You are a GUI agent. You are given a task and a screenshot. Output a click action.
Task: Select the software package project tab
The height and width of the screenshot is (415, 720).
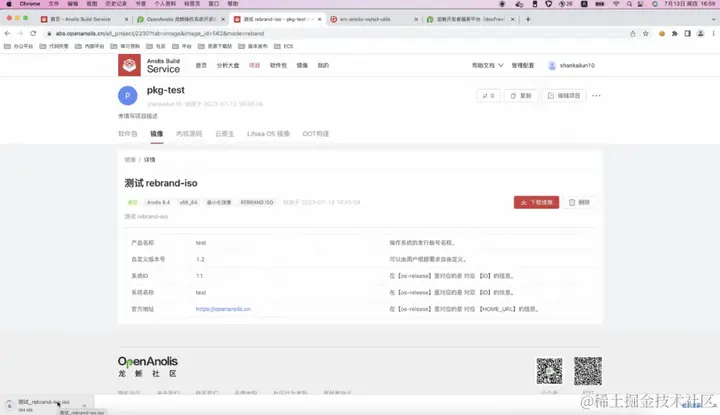tap(128, 134)
